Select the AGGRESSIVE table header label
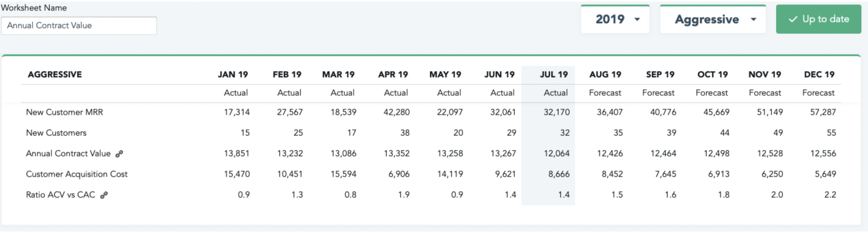Viewport: 868px width, 233px height. coord(54,75)
